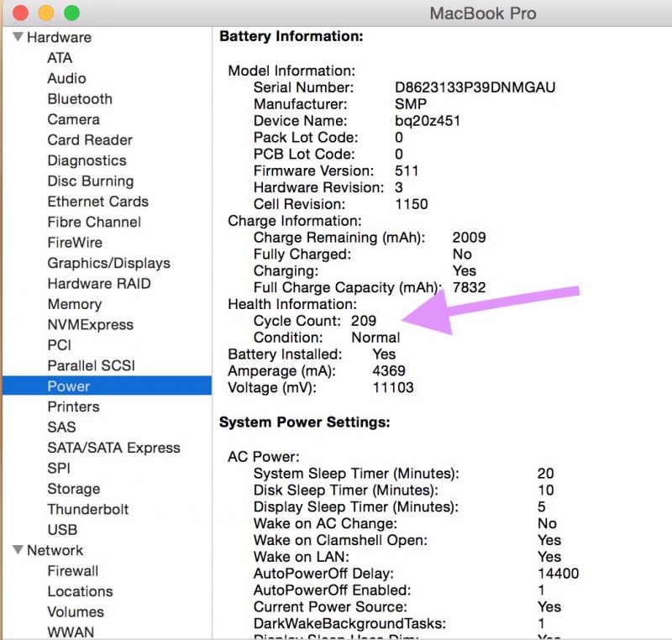Viewport: 672px width, 640px height.
Task: Click the Battery Information heading
Action: point(291,36)
